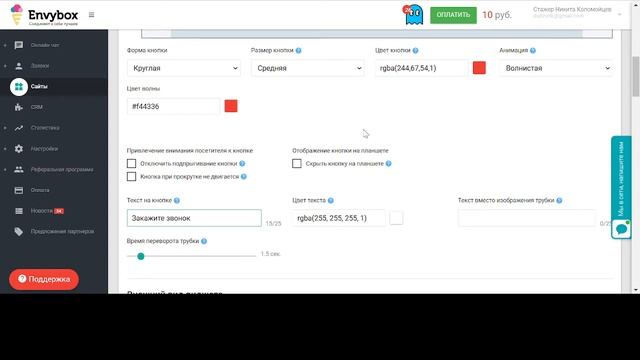Open the partner offers tag icon
The image size is (640, 360).
[x=19, y=231]
